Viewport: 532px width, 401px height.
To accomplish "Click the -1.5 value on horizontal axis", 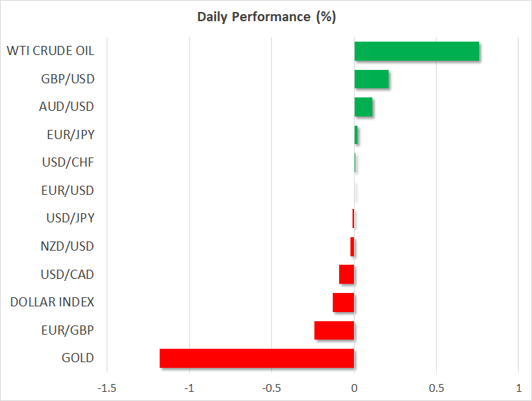I will tap(107, 388).
